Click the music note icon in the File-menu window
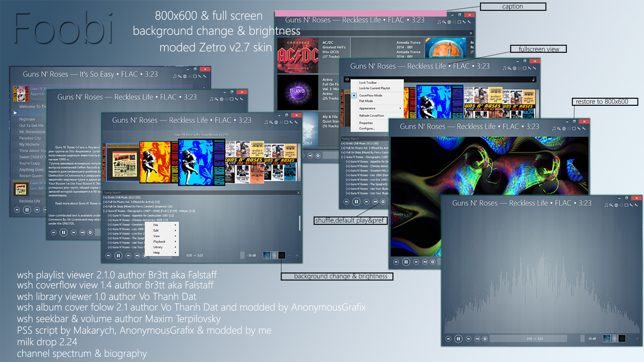 pos(266,122)
